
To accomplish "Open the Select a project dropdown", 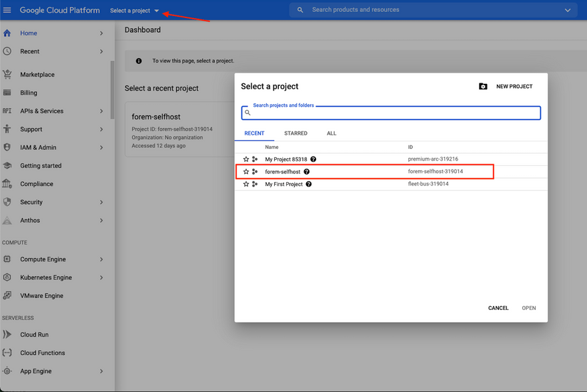I will (x=134, y=11).
